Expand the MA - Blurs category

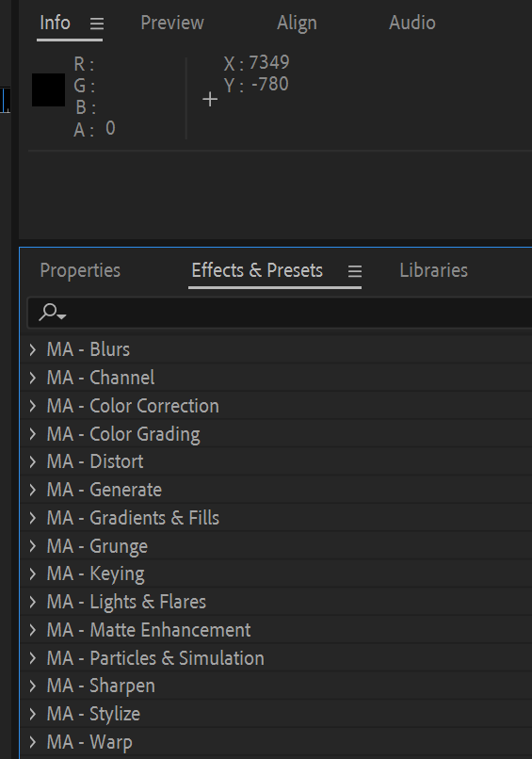pos(32,349)
